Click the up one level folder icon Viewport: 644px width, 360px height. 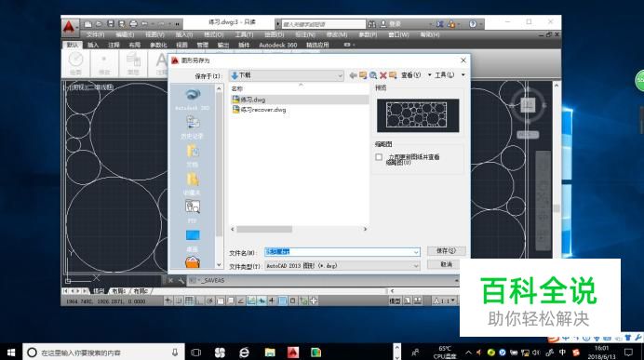tap(363, 75)
